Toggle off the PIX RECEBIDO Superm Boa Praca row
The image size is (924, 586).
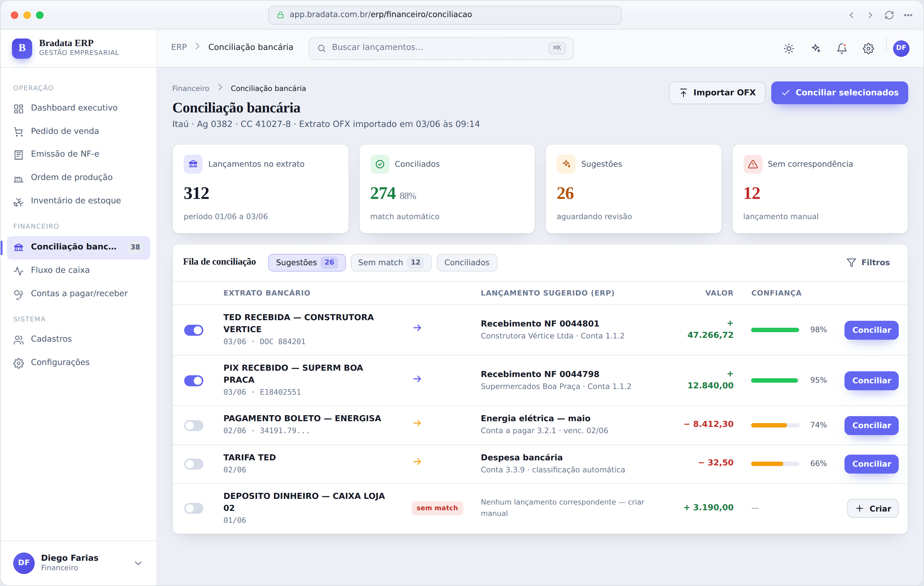[x=194, y=381]
